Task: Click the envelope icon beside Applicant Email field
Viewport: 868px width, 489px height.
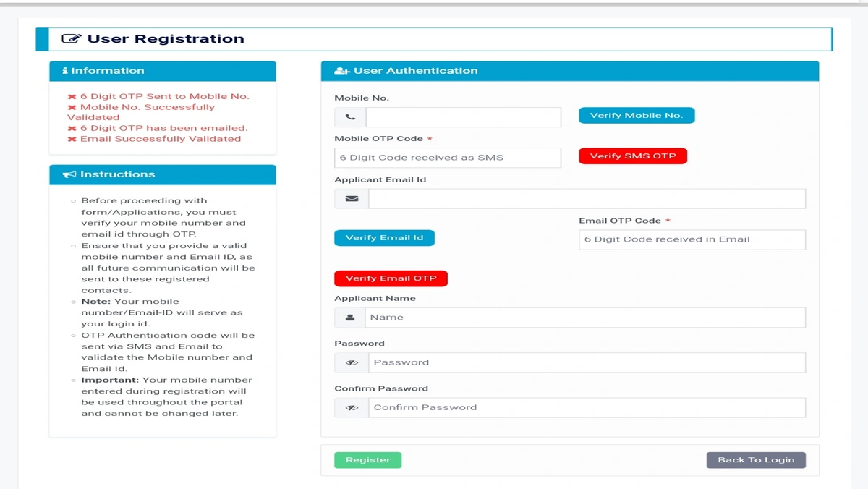Action: tap(352, 199)
